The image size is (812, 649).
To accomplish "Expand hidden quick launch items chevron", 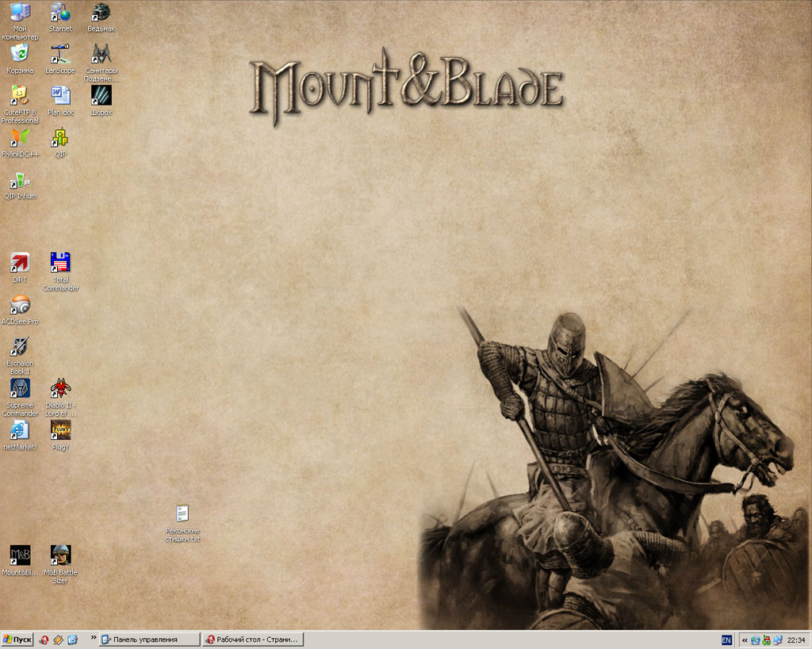I will (x=94, y=638).
